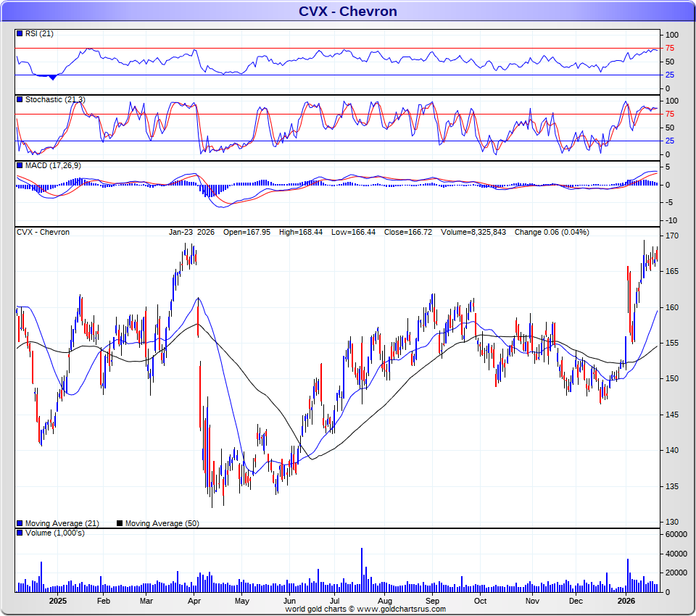This screenshot has width=696, height=616.
Task: Click the black Moving Average (50) swatch
Action: point(120,523)
